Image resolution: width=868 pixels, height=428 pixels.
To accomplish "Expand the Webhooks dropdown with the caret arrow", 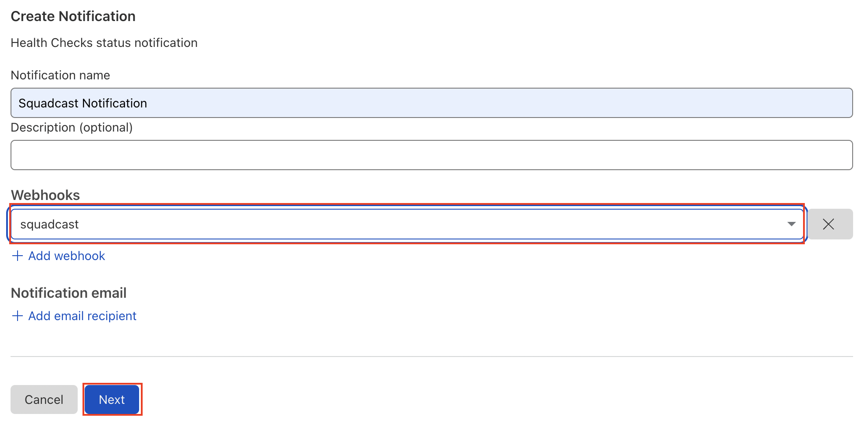I will coord(791,224).
